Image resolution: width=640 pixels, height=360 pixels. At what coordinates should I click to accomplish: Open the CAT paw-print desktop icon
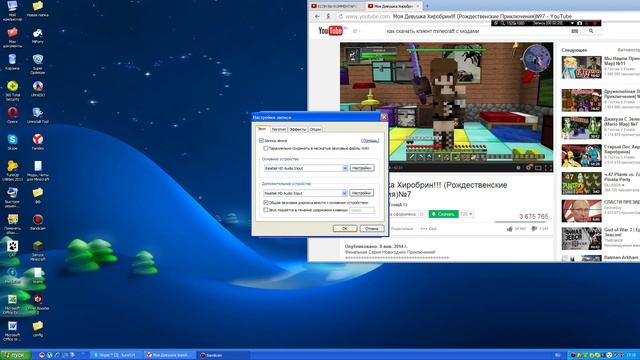coord(12,247)
